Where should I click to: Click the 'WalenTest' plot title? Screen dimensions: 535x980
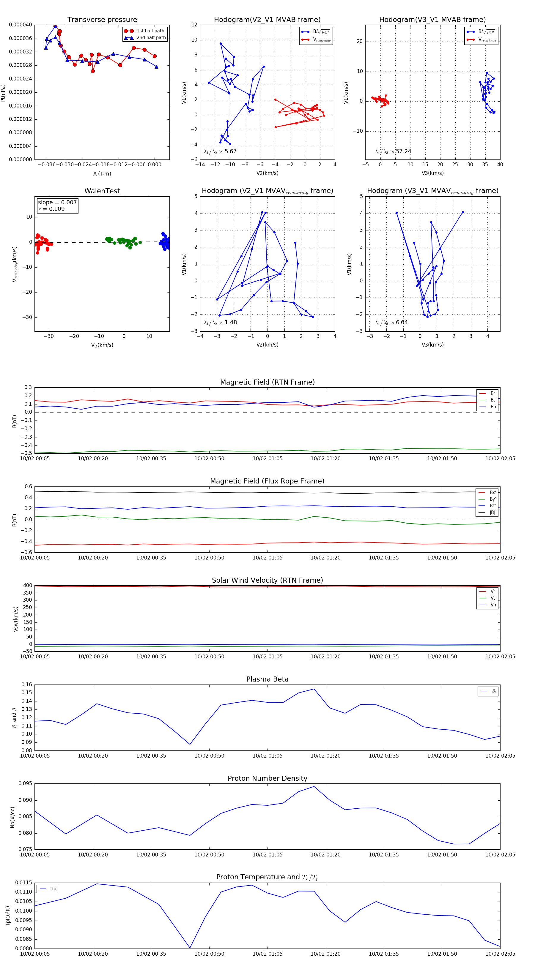point(102,191)
